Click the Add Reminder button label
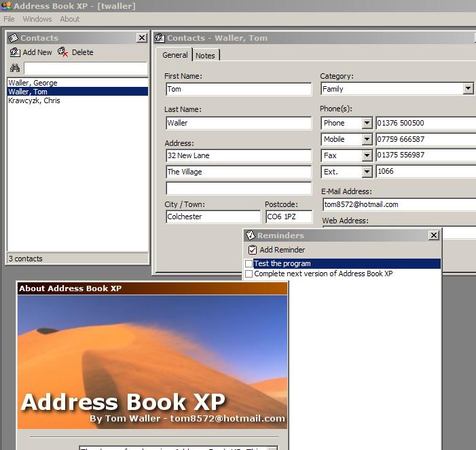This screenshot has width=476, height=450. 282,250
